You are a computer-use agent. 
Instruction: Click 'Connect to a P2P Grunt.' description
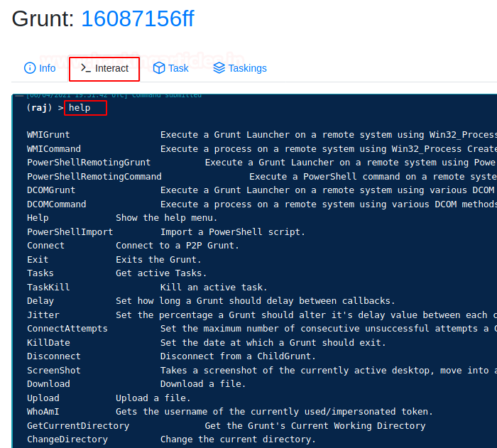tap(177, 246)
